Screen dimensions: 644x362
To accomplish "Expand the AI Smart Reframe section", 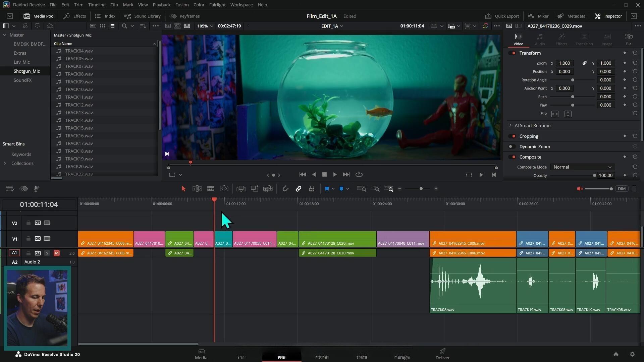I will pyautogui.click(x=511, y=125).
